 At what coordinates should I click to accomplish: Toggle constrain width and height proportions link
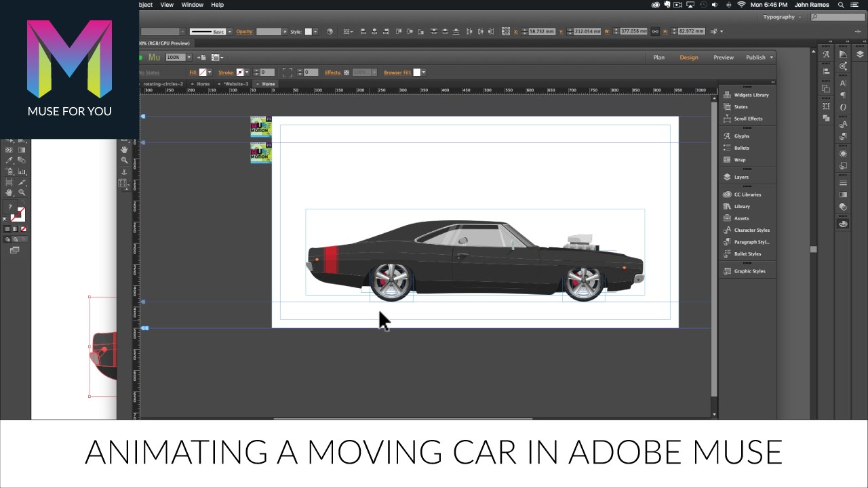click(655, 31)
